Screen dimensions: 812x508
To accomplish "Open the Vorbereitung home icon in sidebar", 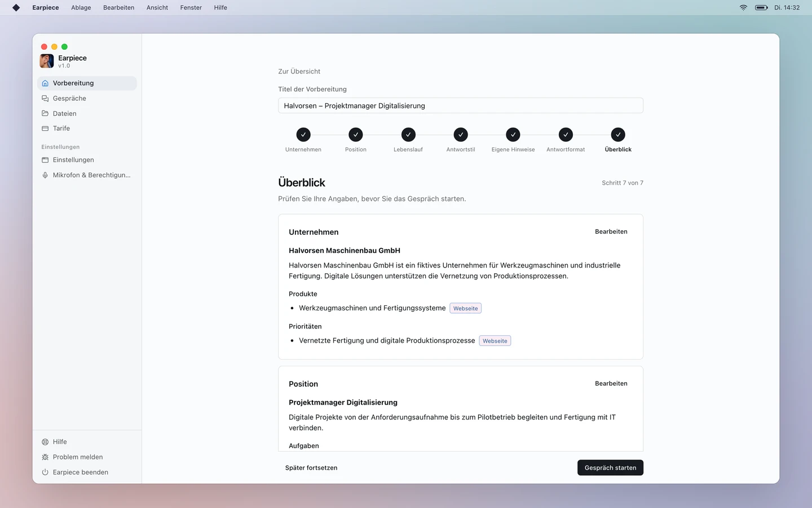I will pyautogui.click(x=45, y=83).
